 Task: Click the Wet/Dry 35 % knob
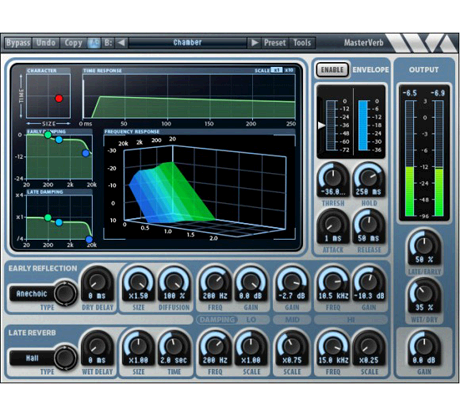pos(424,293)
